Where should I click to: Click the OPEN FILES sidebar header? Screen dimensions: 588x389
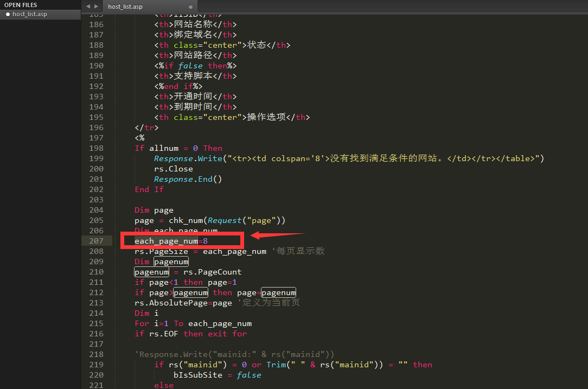[21, 5]
